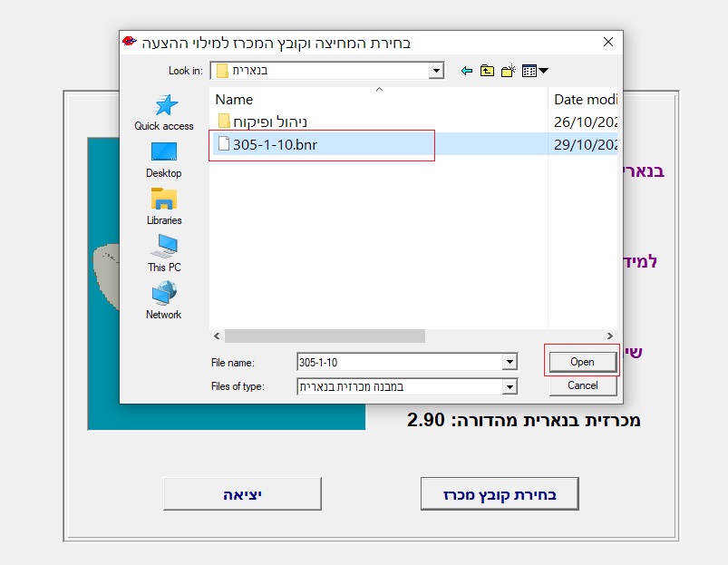The height and width of the screenshot is (565, 728).
Task: Click the בחירת קובץ מכרז button
Action: tap(500, 494)
